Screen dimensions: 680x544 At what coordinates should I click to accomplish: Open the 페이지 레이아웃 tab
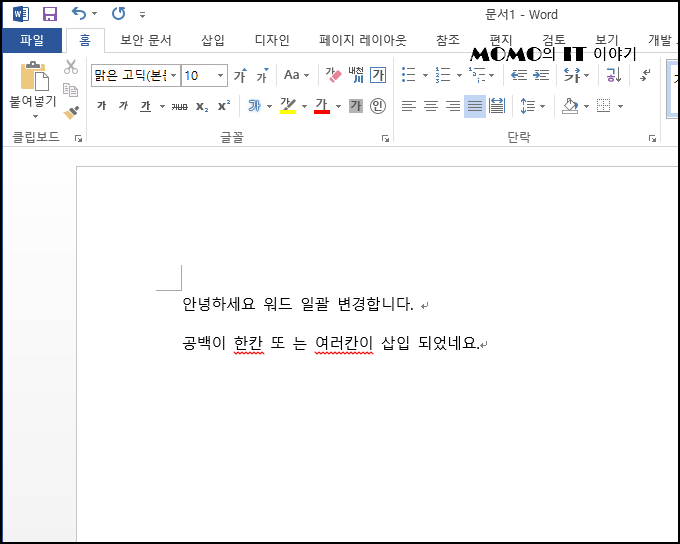coord(363,40)
